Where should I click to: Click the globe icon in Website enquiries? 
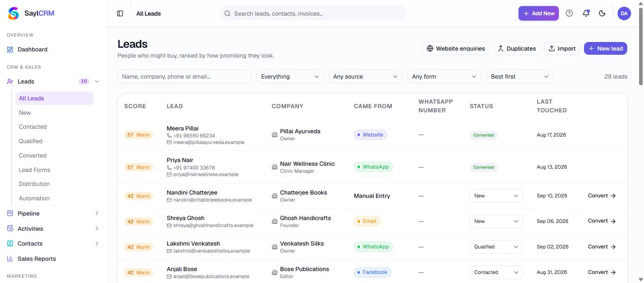click(430, 49)
